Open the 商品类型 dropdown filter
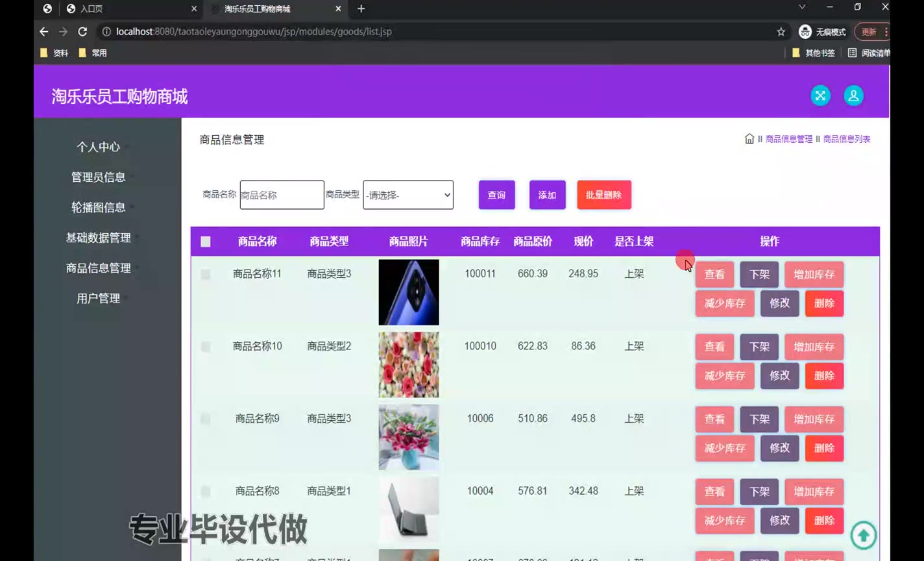 (408, 195)
